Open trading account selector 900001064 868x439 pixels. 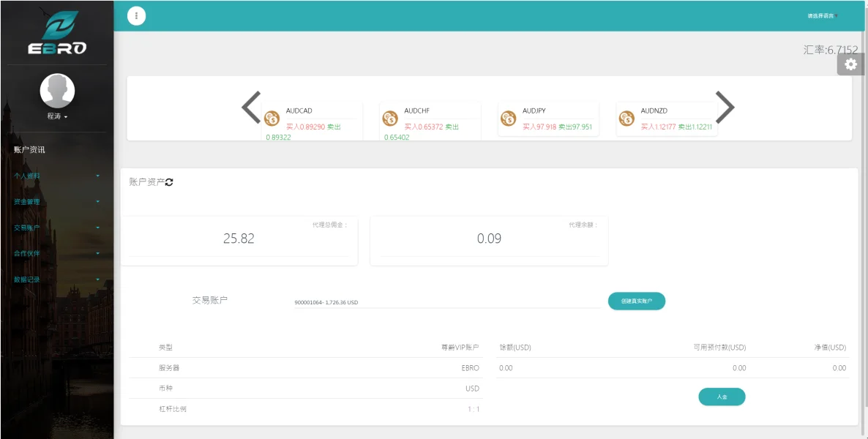446,302
